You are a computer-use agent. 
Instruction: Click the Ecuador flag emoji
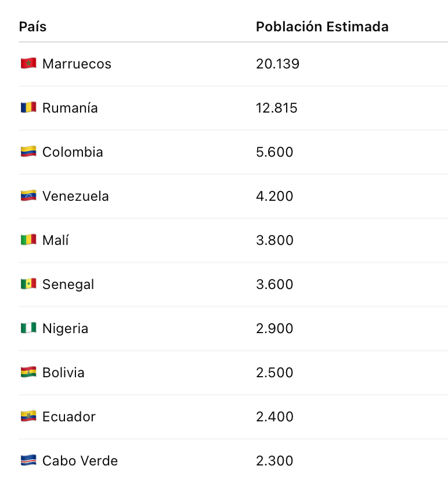[x=28, y=417]
